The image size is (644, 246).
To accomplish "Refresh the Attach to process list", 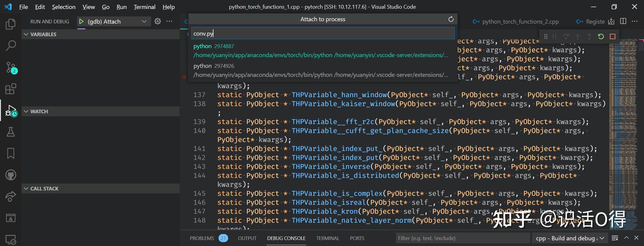I will coord(451,19).
